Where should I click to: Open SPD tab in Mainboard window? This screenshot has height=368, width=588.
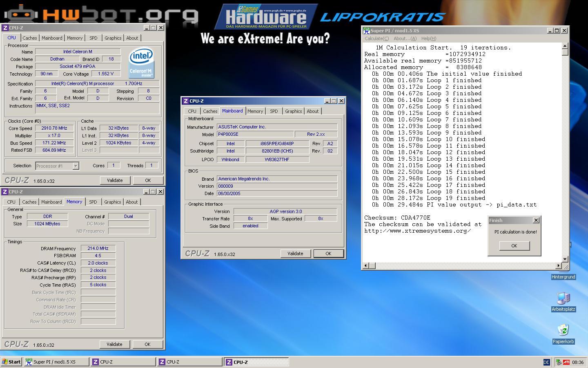[x=274, y=111]
